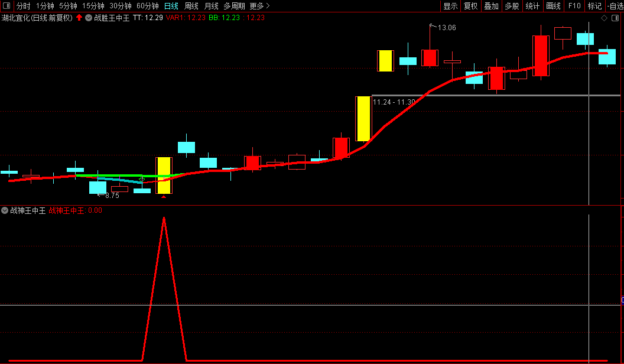Open the 战神王中王 sub-indicator dropdown arrow
The image size is (624, 364).
coord(5,210)
